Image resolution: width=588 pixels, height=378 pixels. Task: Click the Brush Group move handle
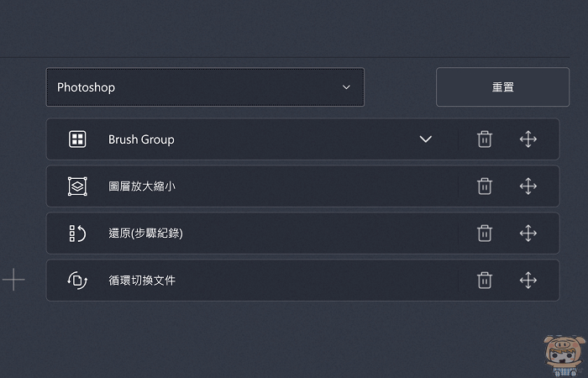click(528, 139)
